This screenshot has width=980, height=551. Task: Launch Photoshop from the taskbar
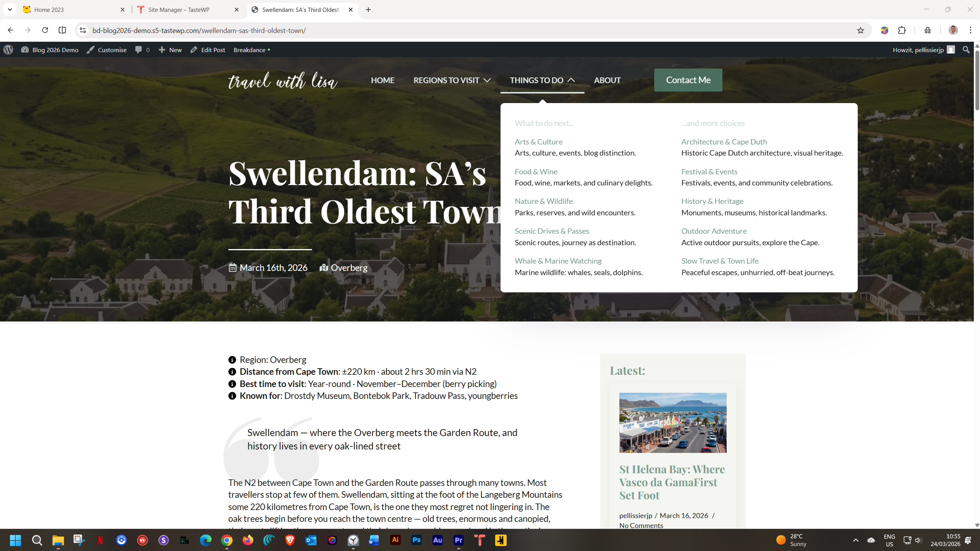point(416,540)
